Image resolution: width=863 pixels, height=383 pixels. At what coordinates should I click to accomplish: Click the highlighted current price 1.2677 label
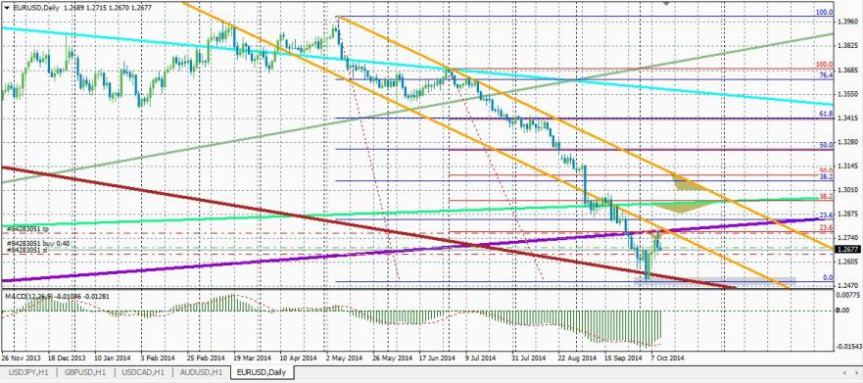click(x=848, y=249)
